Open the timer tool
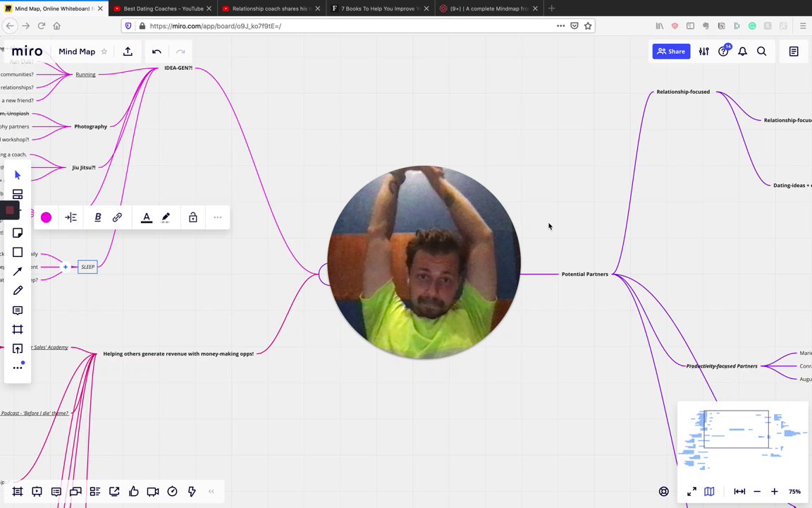This screenshot has height=508, width=812. 173,491
